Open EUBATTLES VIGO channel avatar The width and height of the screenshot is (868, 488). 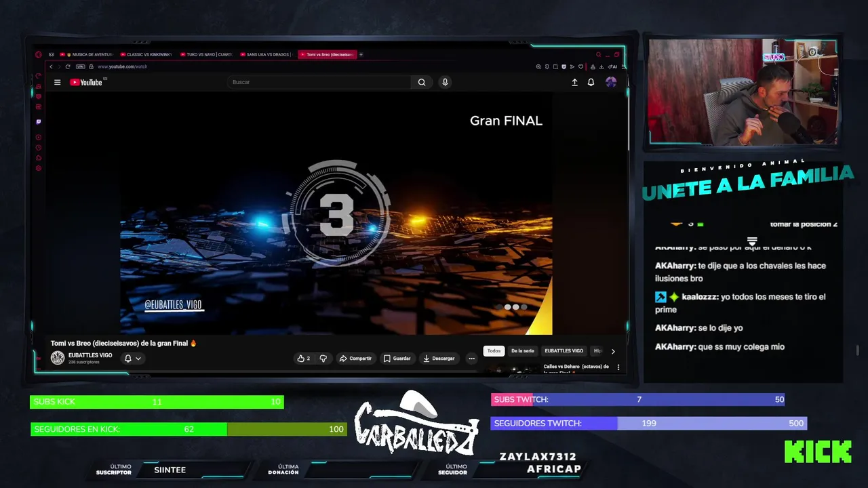coord(58,358)
